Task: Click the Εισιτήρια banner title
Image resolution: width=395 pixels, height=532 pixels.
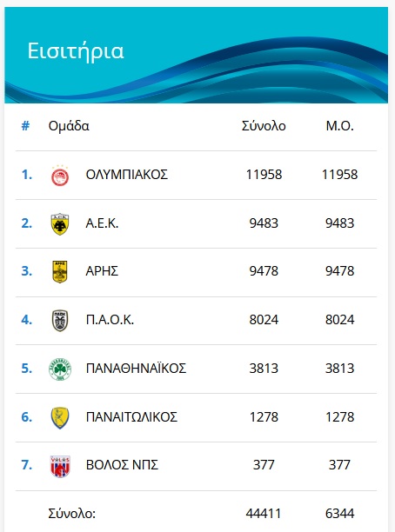Action: (x=76, y=51)
